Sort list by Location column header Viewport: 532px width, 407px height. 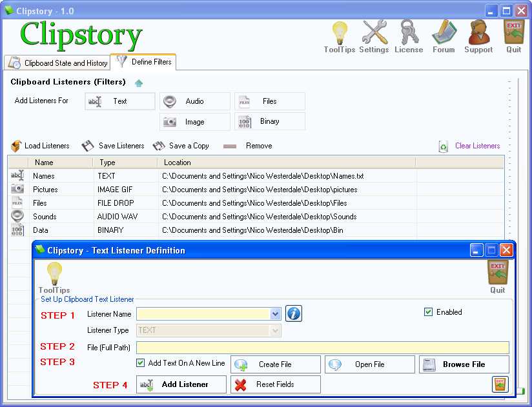pyautogui.click(x=287, y=163)
